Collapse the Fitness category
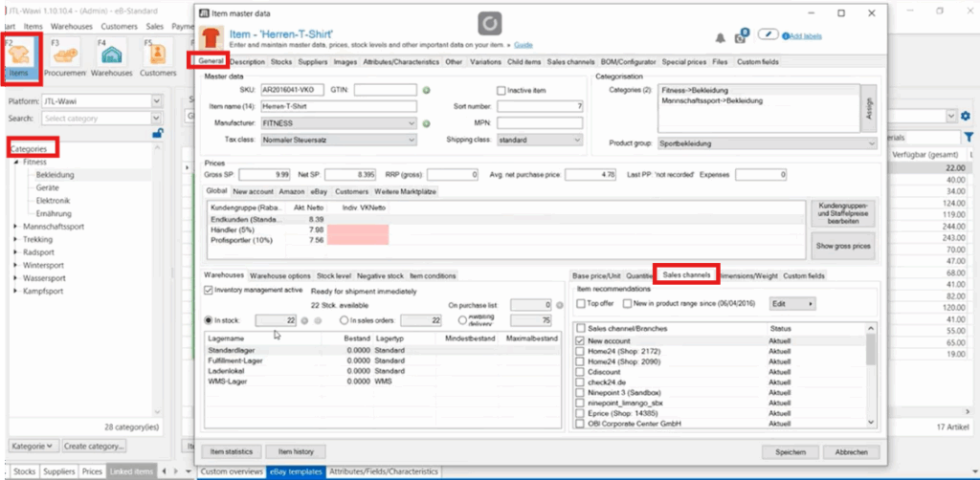The height and width of the screenshot is (480, 980). pyautogui.click(x=15, y=162)
